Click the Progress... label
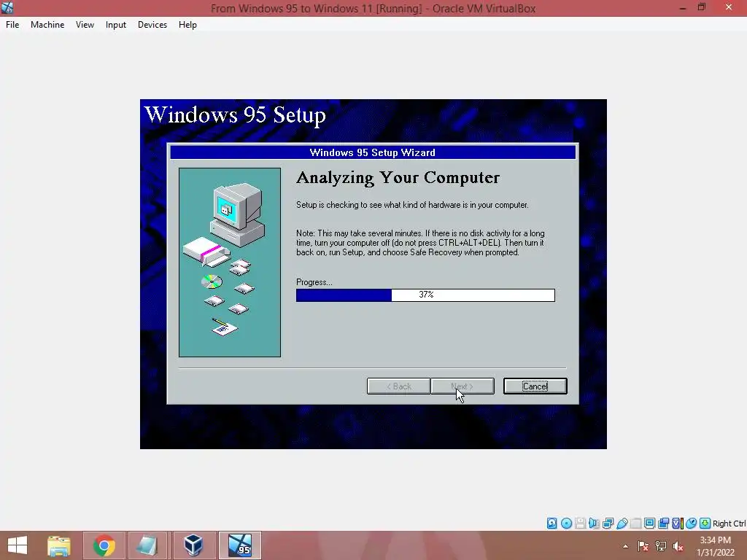The width and height of the screenshot is (747, 560). [314, 282]
